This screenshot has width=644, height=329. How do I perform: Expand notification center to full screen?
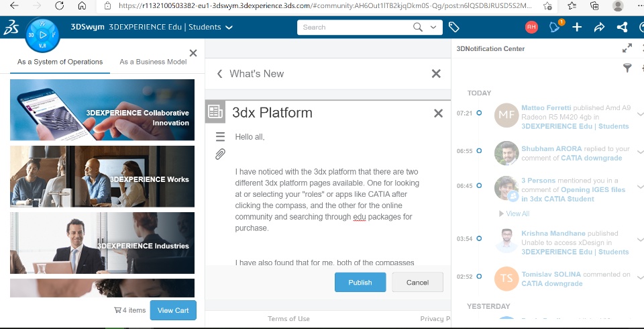[627, 48]
